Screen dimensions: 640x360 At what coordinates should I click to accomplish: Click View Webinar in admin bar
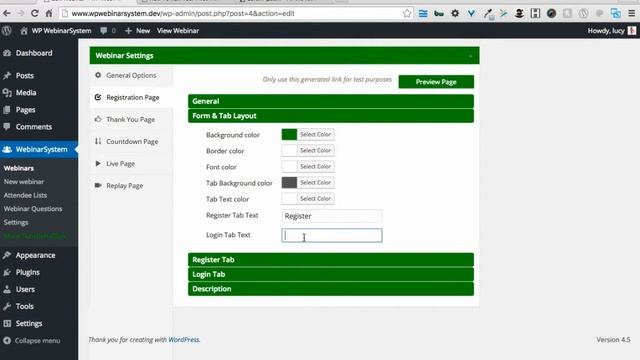coord(178,31)
